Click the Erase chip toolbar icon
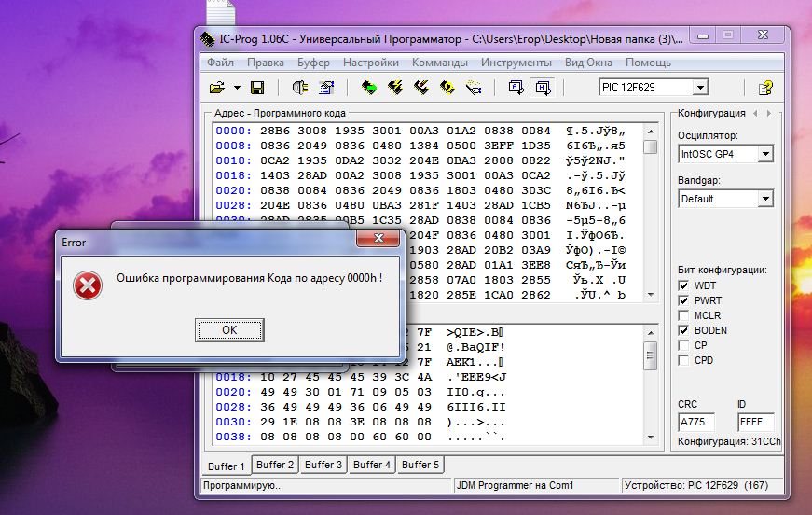 click(421, 88)
